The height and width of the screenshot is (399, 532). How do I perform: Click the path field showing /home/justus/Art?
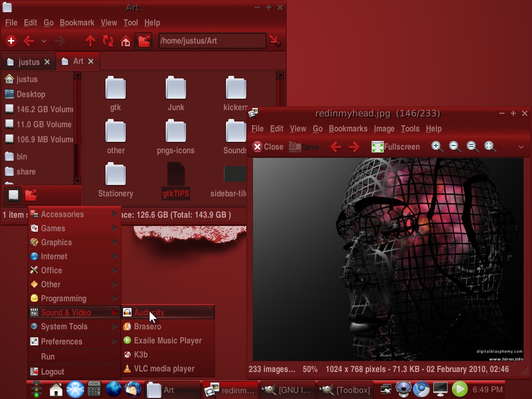click(x=212, y=41)
